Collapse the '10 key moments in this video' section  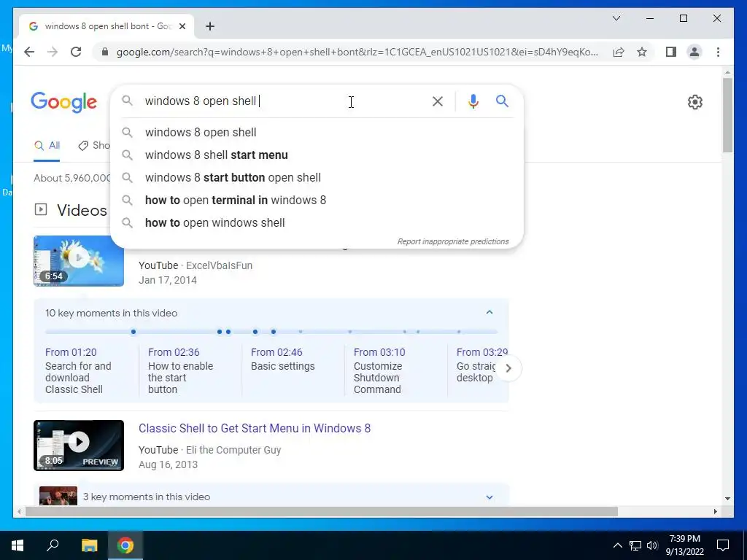(x=489, y=312)
